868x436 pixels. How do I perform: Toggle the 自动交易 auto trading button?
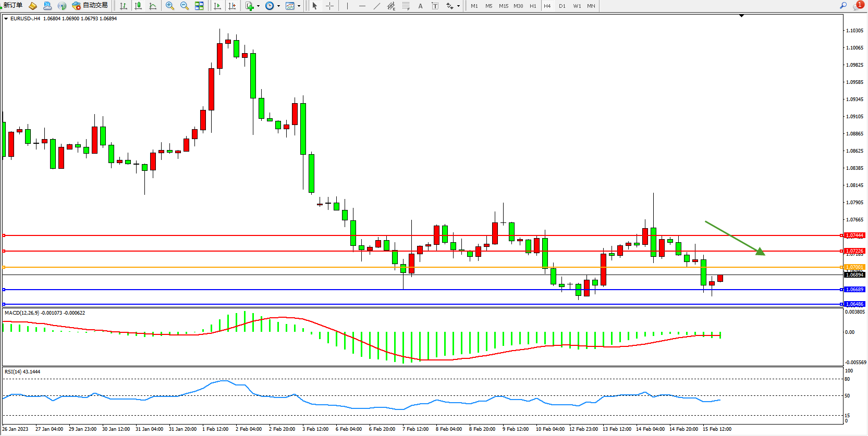pyautogui.click(x=90, y=6)
